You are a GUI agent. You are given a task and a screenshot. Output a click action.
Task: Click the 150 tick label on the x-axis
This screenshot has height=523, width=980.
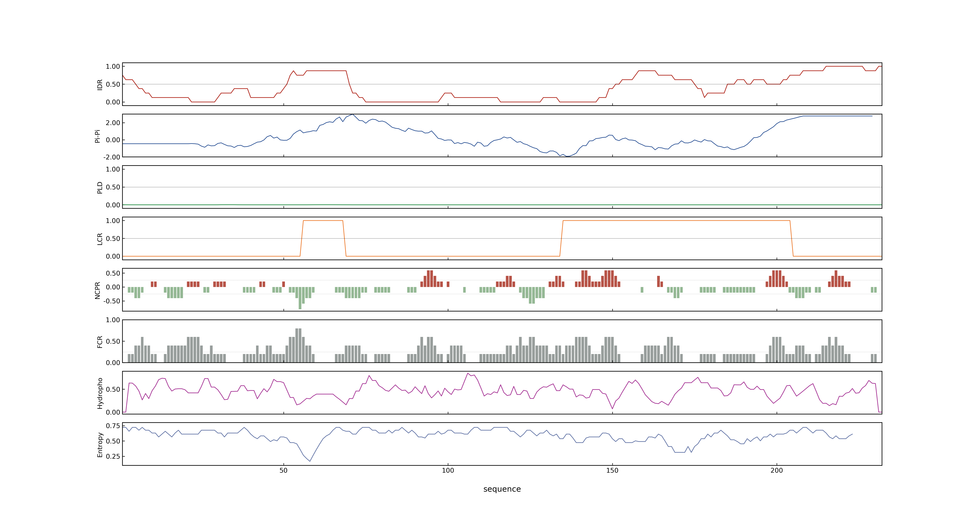coord(612,470)
